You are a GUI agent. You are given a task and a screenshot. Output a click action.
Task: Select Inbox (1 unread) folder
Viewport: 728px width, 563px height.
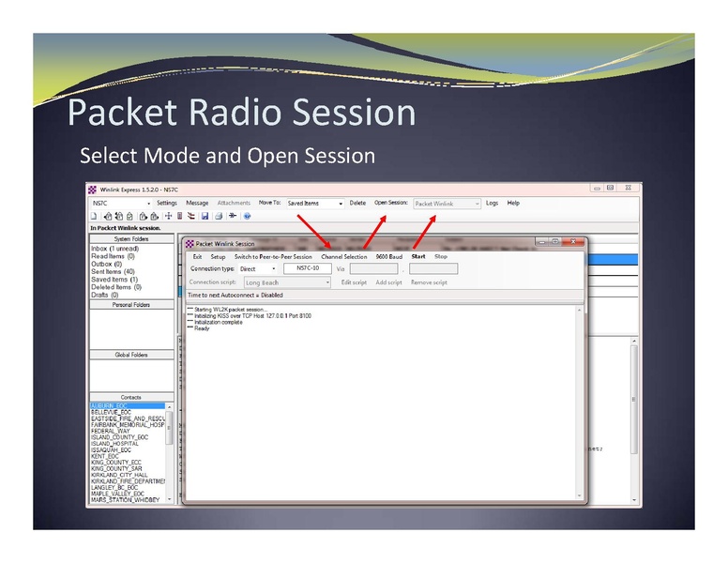point(114,249)
